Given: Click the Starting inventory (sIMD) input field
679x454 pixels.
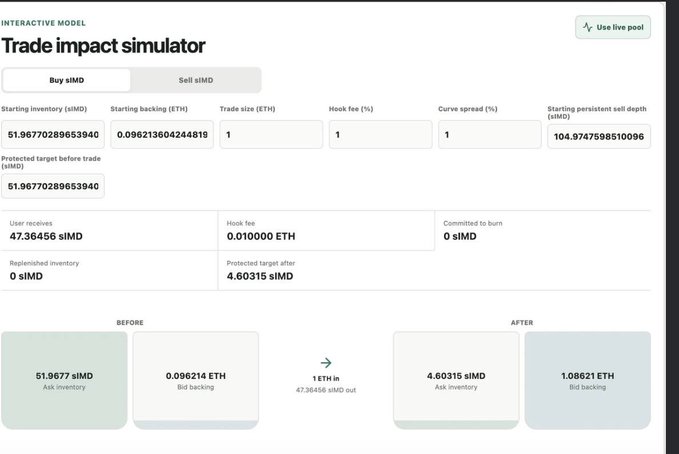Looking at the screenshot, I should (x=53, y=135).
